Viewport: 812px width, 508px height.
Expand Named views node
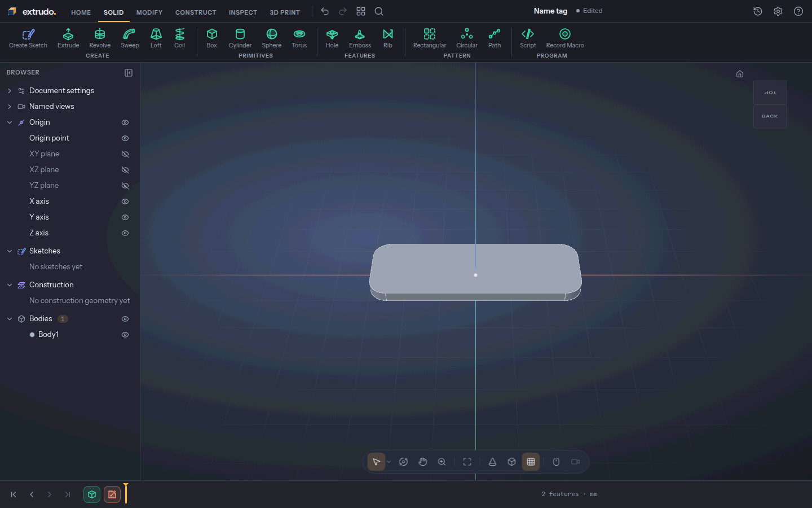[x=10, y=107]
